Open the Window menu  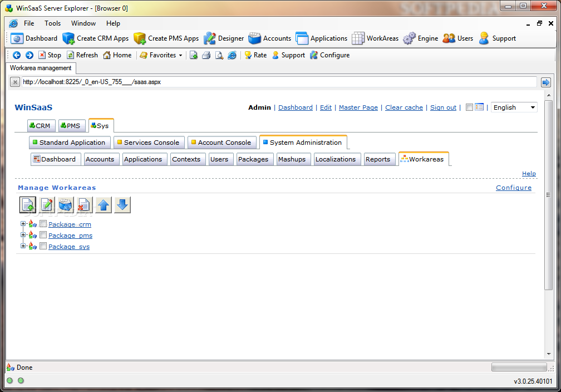(83, 23)
